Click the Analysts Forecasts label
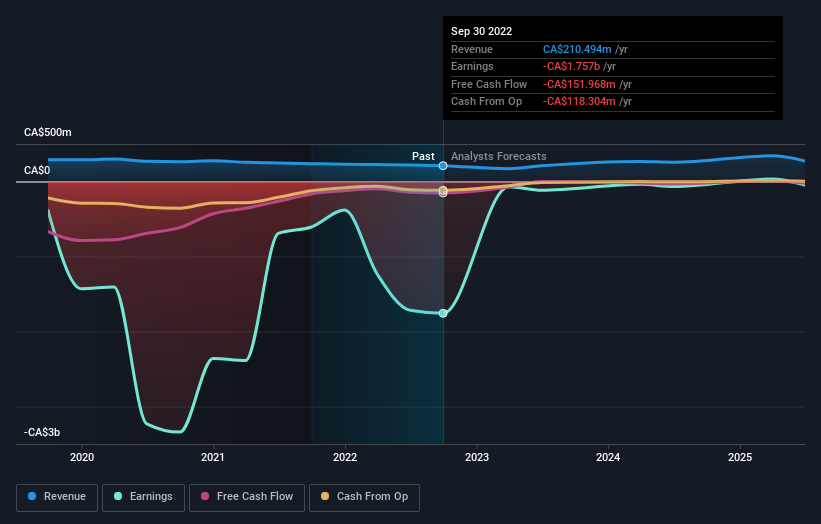Image resolution: width=821 pixels, height=524 pixels. pos(498,157)
